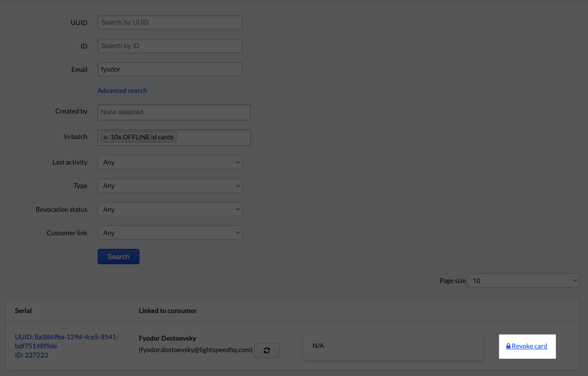588x376 pixels.
Task: Remove the 10x OFFLINE id cards tag
Action: [105, 137]
